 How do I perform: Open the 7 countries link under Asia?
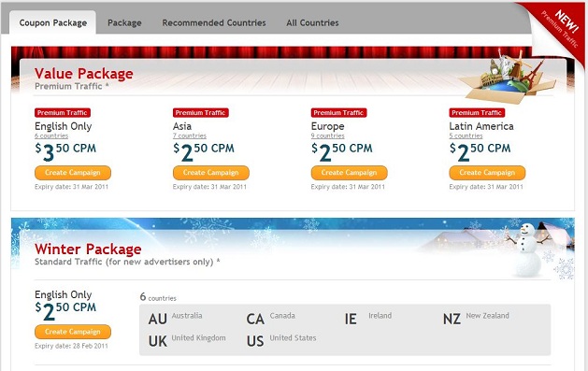click(x=190, y=136)
